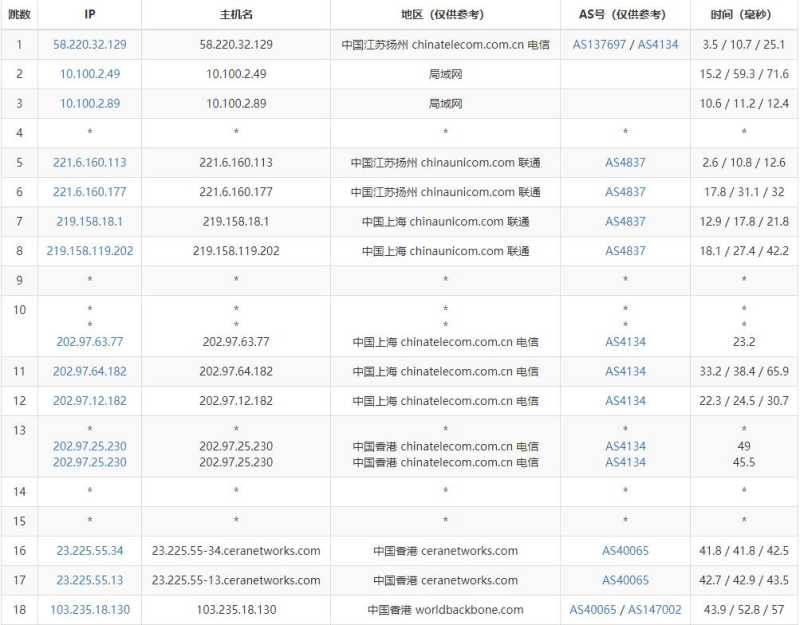Open the final hop 103.235.18.130 link
800x625 pixels.
(90, 609)
